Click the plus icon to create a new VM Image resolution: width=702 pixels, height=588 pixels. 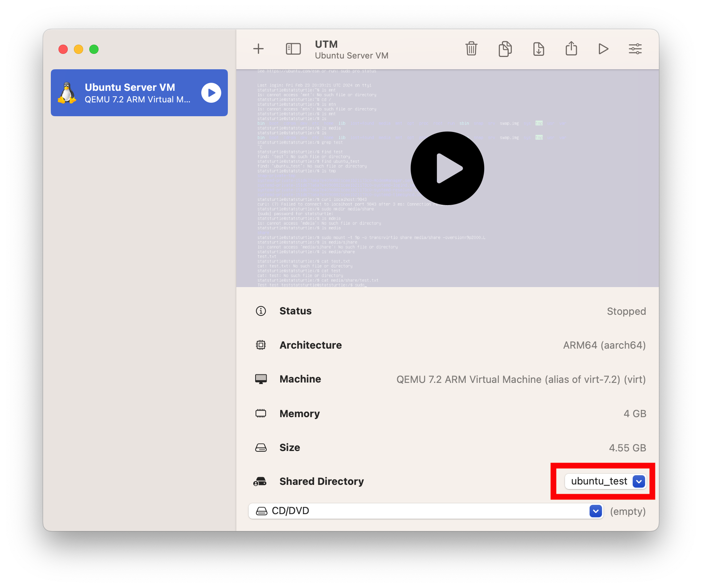coord(258,49)
